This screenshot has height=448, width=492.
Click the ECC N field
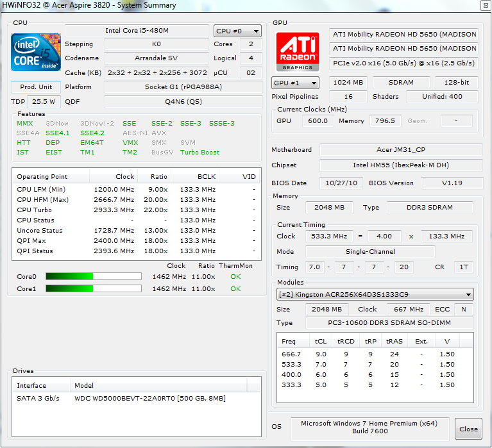pyautogui.click(x=463, y=310)
